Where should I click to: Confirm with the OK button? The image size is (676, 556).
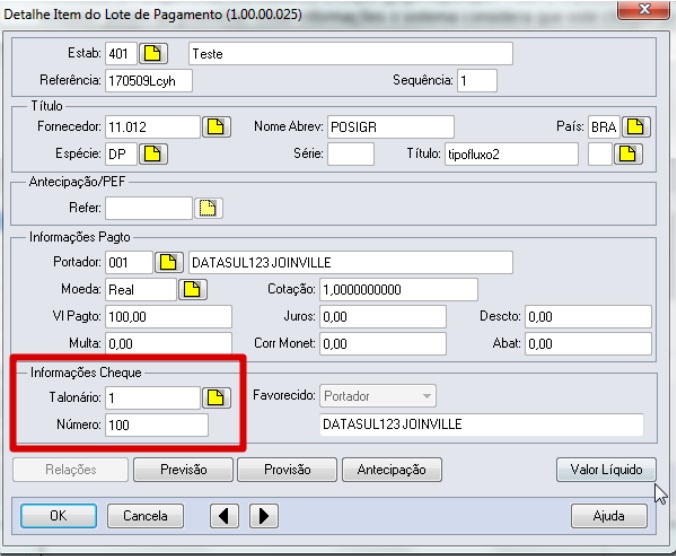point(59,516)
